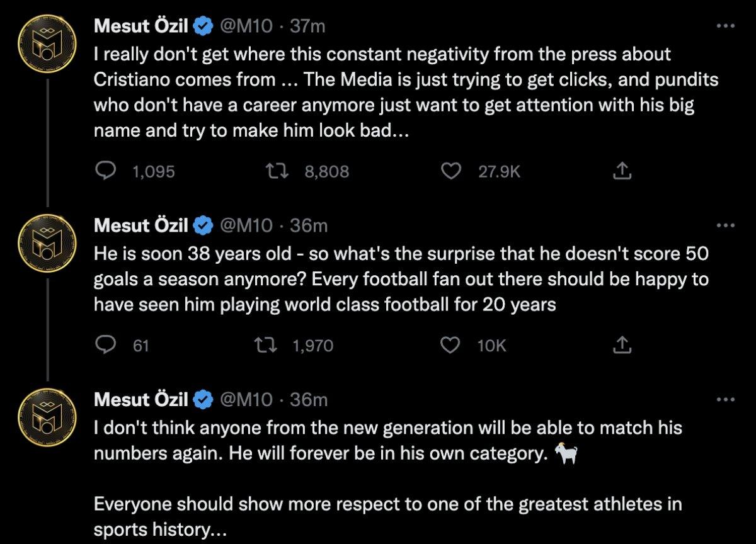Share the second tweet via the upload icon
This screenshot has width=756, height=544.
click(x=622, y=345)
